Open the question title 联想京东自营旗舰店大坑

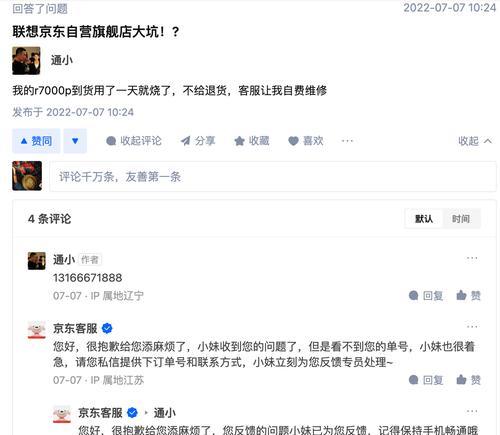[x=96, y=32]
